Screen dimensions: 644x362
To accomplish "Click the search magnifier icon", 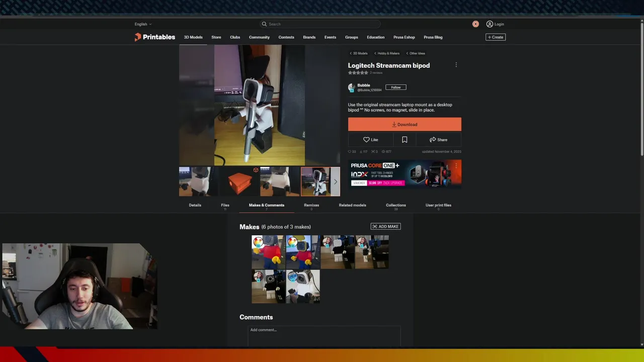I will point(264,24).
